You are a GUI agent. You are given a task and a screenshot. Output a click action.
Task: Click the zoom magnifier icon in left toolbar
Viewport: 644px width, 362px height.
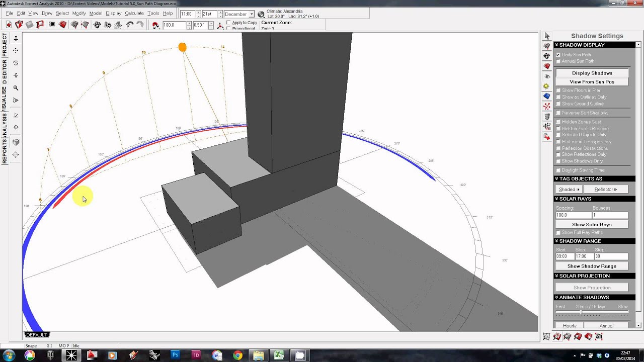(x=16, y=88)
